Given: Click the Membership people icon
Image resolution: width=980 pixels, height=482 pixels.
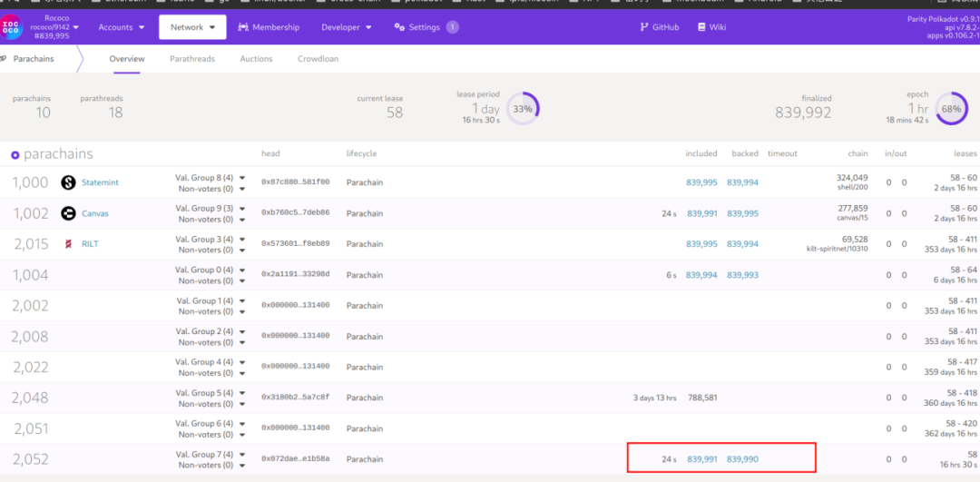Looking at the screenshot, I should (x=244, y=27).
